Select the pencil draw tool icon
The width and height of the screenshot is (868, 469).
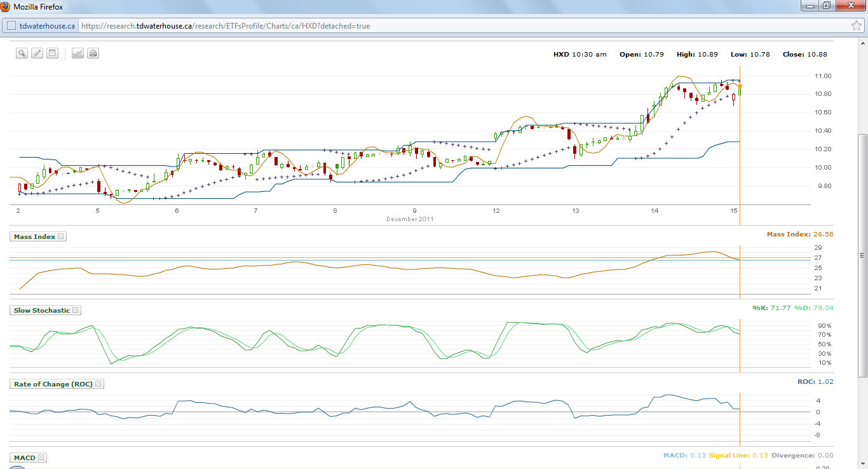pyautogui.click(x=37, y=53)
